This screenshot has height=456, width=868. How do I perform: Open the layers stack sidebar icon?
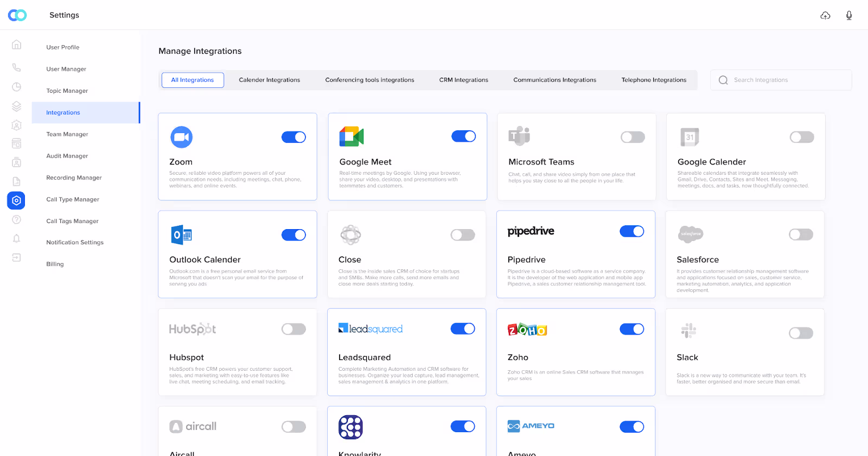(16, 106)
